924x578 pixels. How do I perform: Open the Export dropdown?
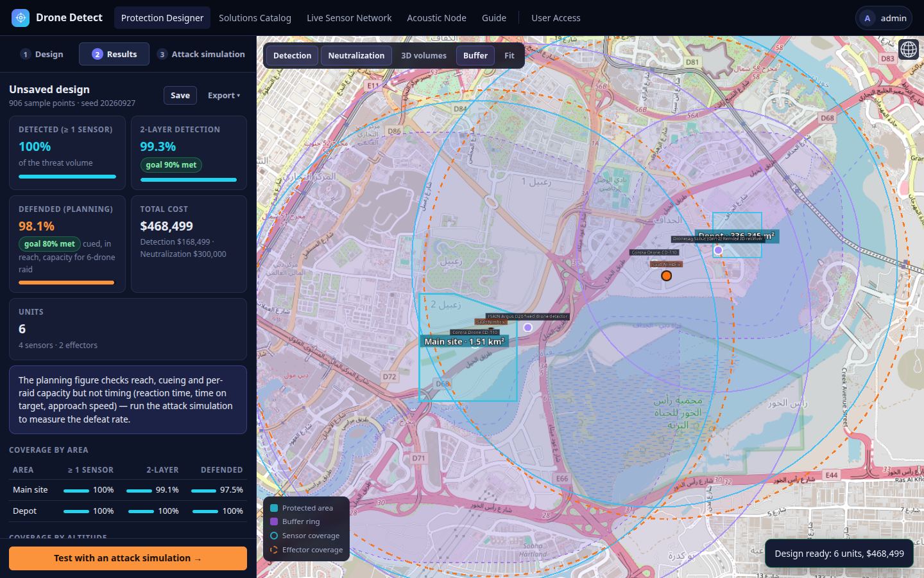click(224, 95)
